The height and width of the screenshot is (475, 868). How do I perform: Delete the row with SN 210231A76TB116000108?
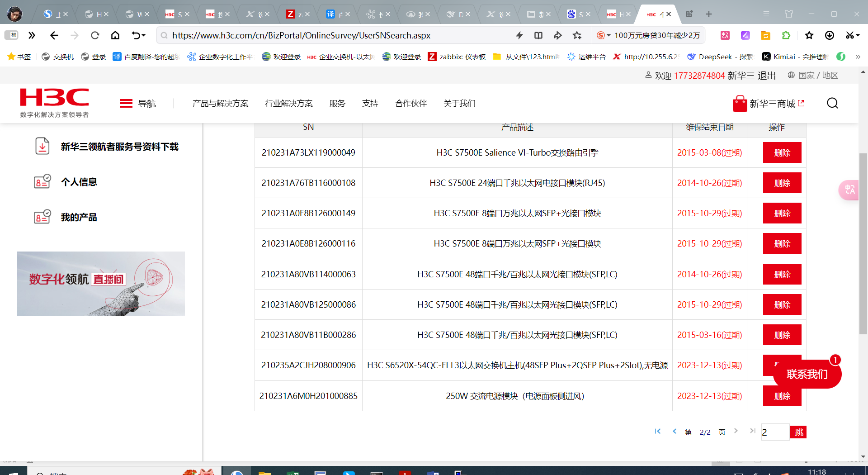pos(782,183)
